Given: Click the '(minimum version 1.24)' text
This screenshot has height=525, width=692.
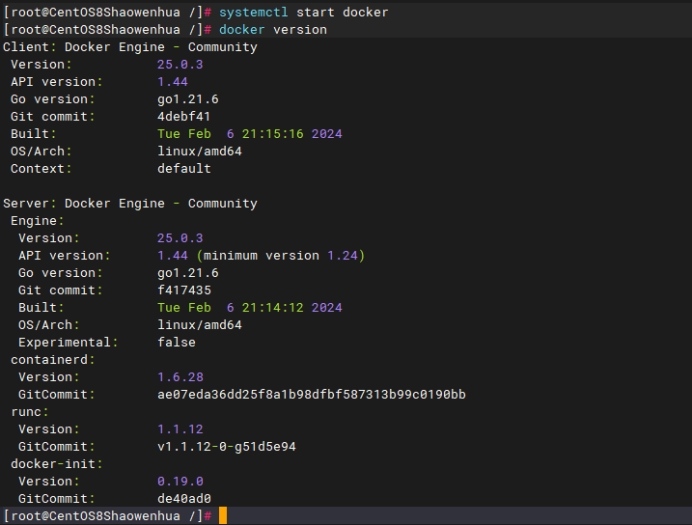Looking at the screenshot, I should pos(281,255).
